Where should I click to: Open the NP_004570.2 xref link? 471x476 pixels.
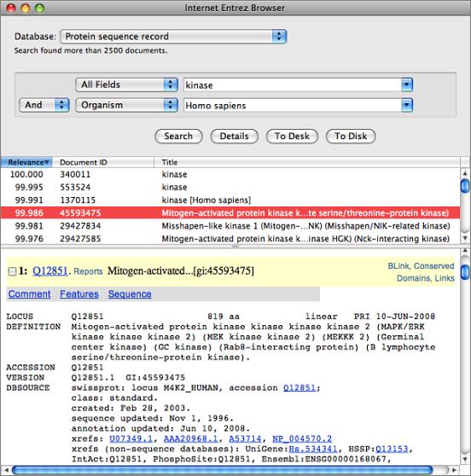pos(302,438)
